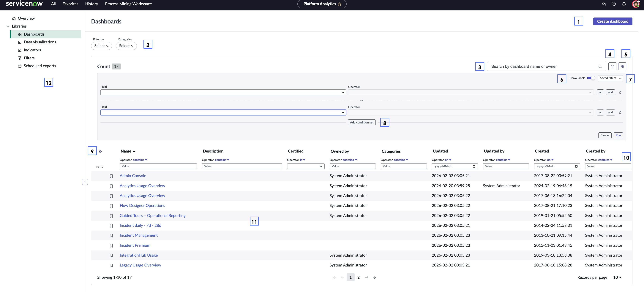
Task: Click 'or' button on first condition
Action: [x=600, y=92]
